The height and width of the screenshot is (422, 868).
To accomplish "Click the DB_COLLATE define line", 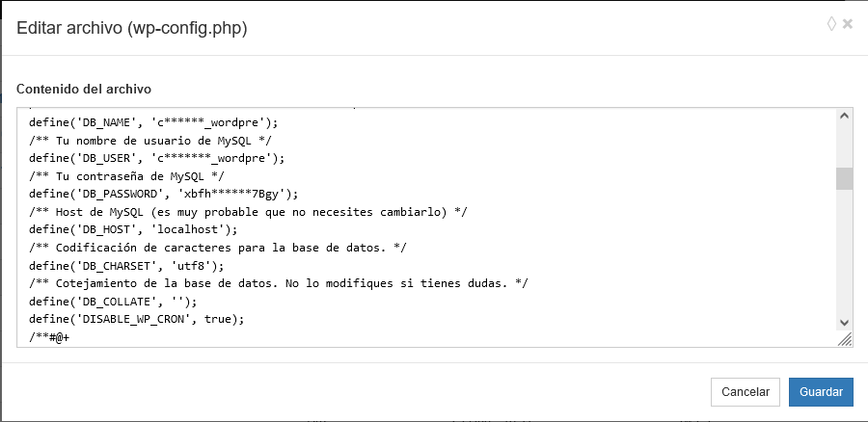I will point(120,302).
